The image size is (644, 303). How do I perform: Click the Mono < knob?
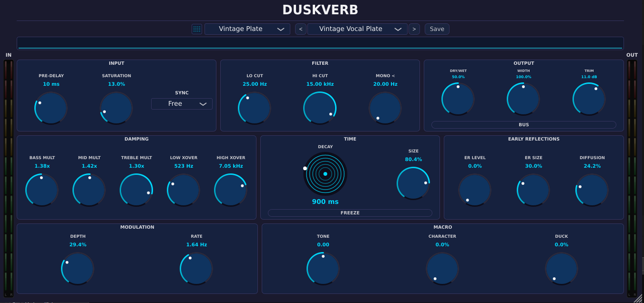pyautogui.click(x=385, y=108)
